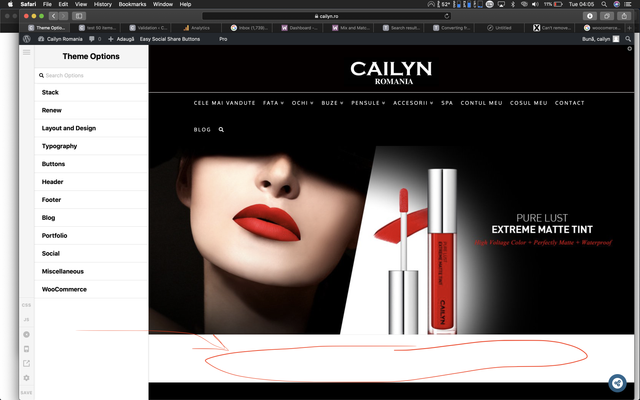Open the Footer options section

pyautogui.click(x=91, y=200)
